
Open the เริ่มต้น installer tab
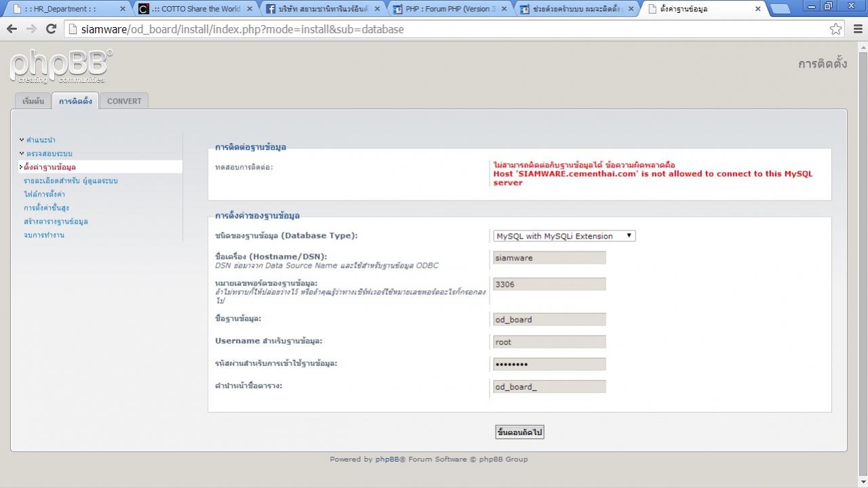(x=33, y=101)
